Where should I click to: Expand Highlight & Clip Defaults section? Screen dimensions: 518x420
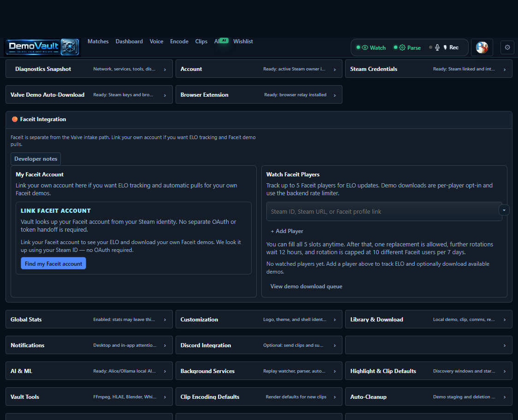pos(429,371)
